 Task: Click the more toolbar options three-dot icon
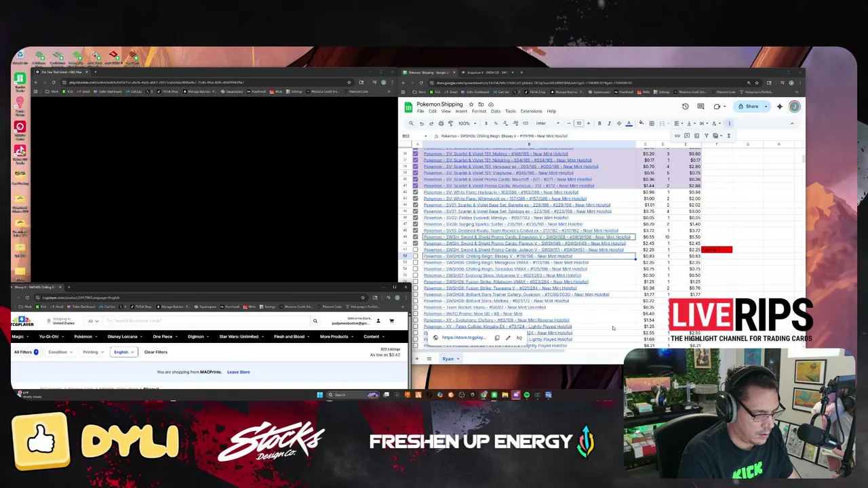pyautogui.click(x=730, y=123)
